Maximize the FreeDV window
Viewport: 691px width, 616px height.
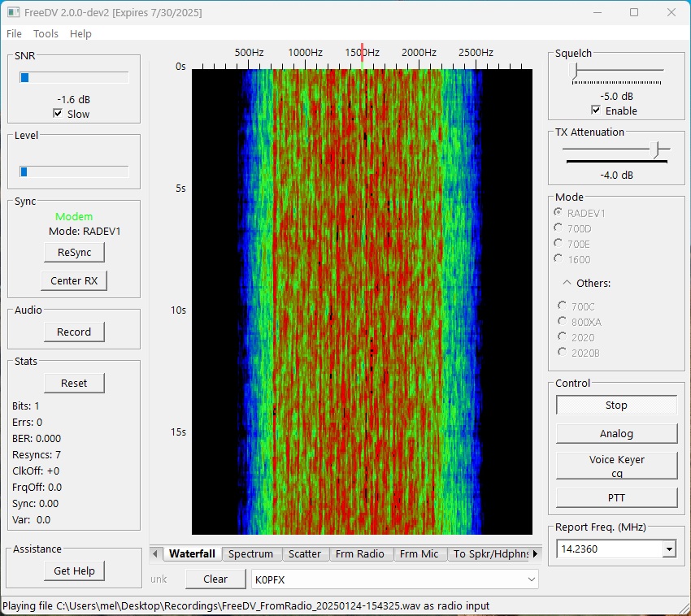tap(634, 12)
